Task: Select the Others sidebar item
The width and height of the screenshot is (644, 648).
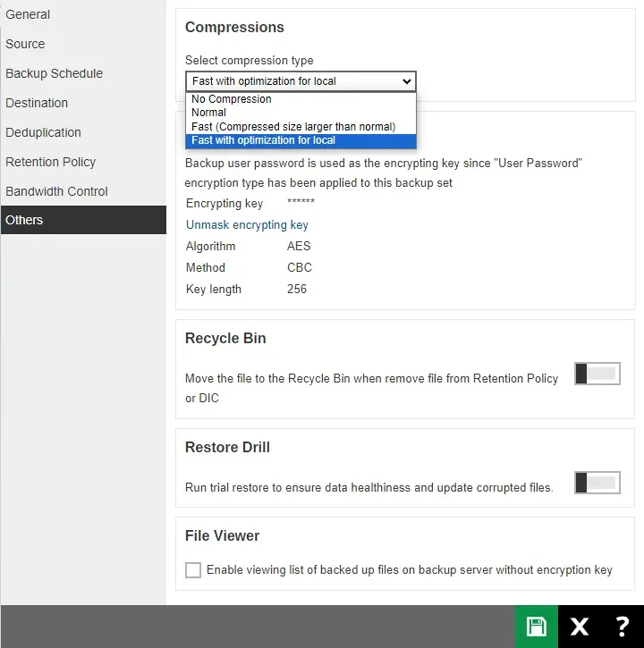Action: [x=24, y=220]
